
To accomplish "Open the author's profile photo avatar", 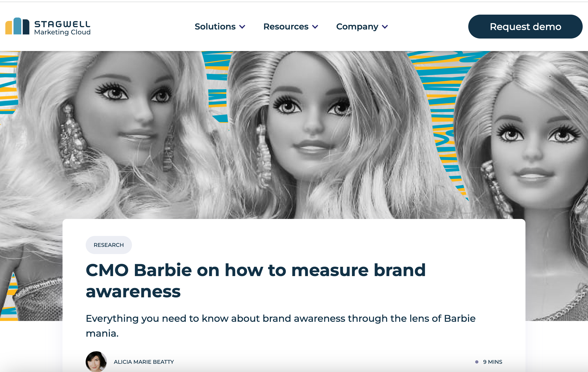I will click(x=96, y=361).
